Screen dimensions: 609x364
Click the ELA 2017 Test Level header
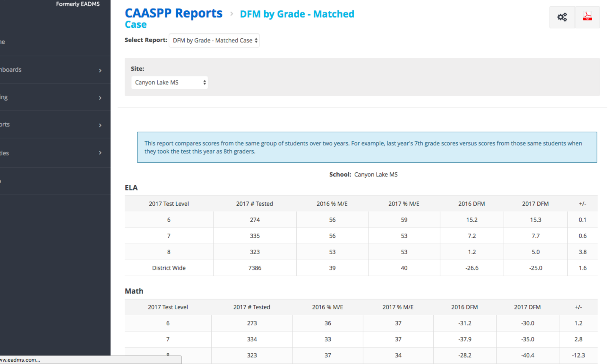[x=169, y=204]
